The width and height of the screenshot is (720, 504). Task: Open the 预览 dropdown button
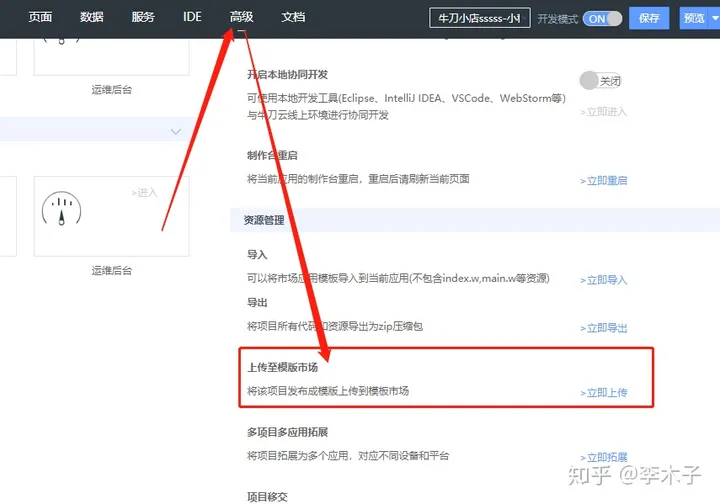click(x=698, y=18)
